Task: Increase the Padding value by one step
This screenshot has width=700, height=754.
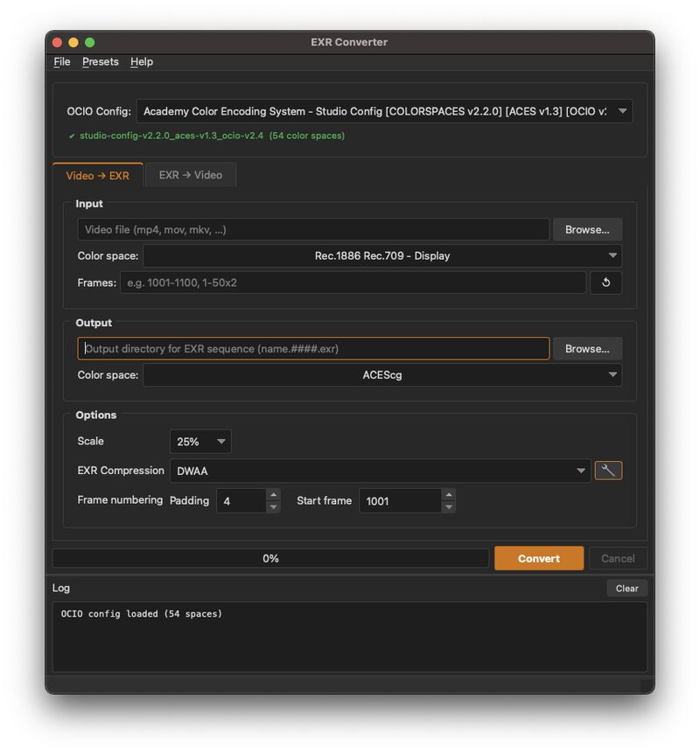Action: [273, 494]
